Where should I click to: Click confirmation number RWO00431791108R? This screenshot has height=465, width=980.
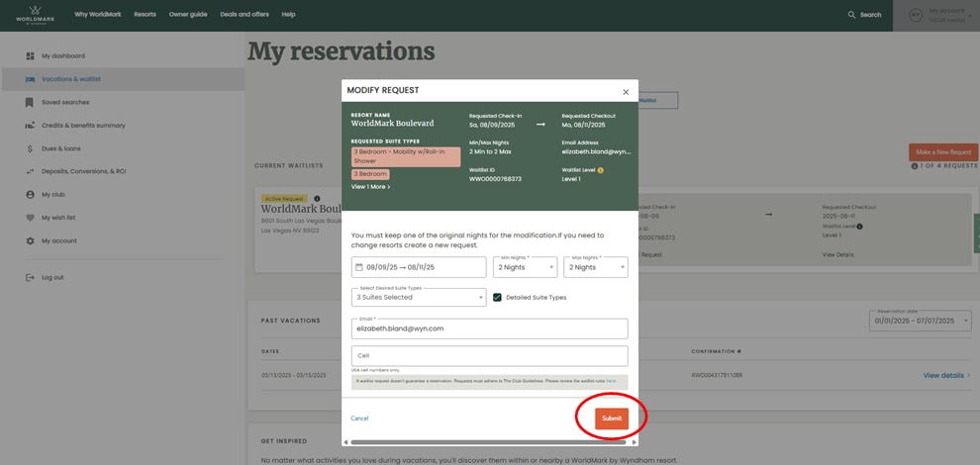[717, 376]
